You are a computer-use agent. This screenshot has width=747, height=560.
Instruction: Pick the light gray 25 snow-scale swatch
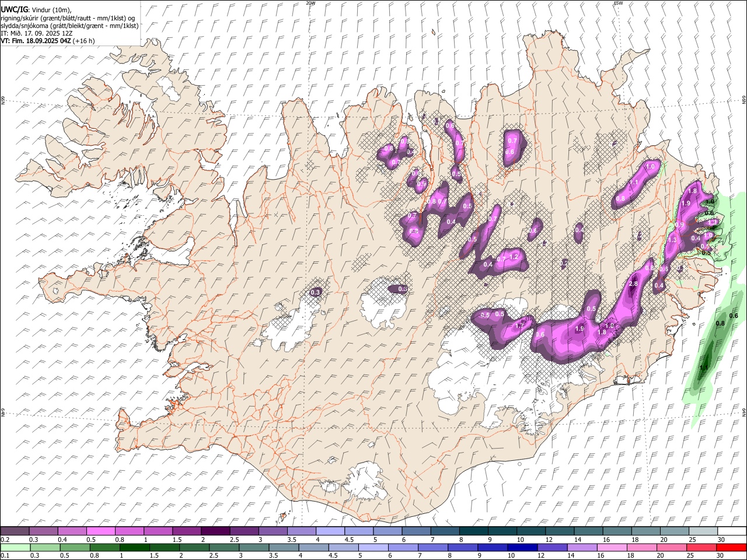703,531
